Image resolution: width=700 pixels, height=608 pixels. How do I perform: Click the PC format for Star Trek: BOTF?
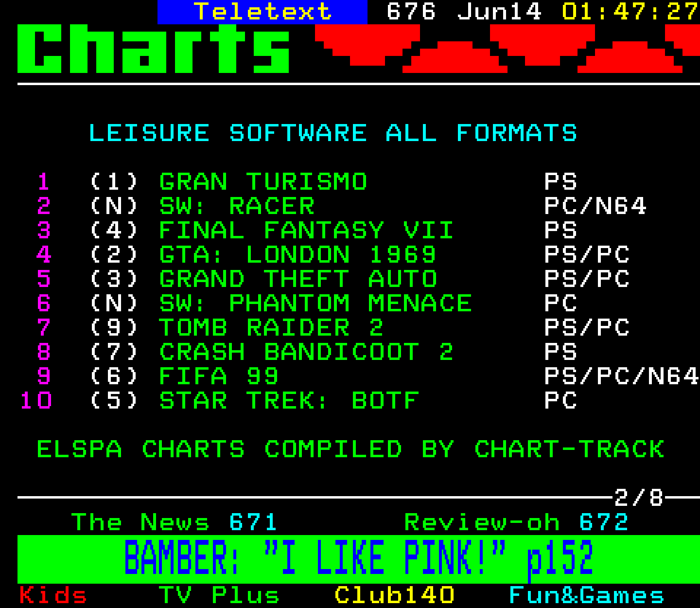click(x=560, y=401)
